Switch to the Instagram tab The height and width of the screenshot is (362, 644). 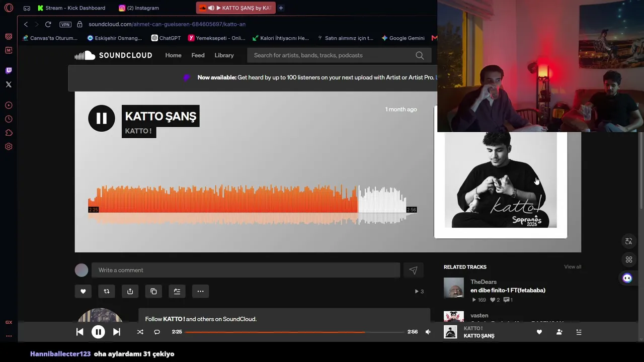tap(139, 8)
